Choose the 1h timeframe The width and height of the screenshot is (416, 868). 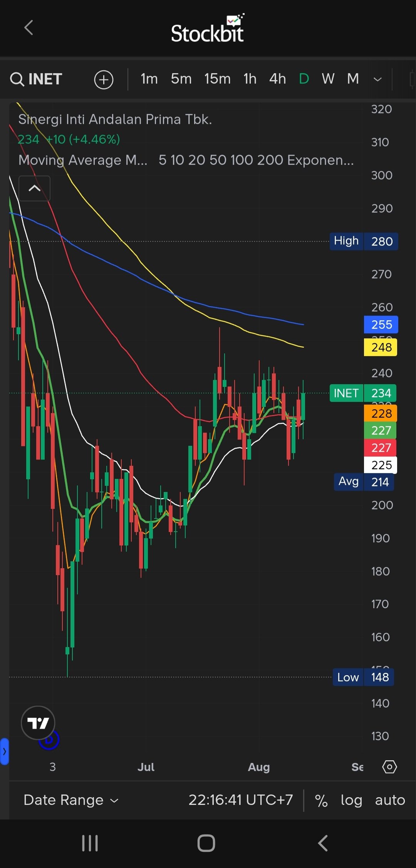[x=250, y=79]
